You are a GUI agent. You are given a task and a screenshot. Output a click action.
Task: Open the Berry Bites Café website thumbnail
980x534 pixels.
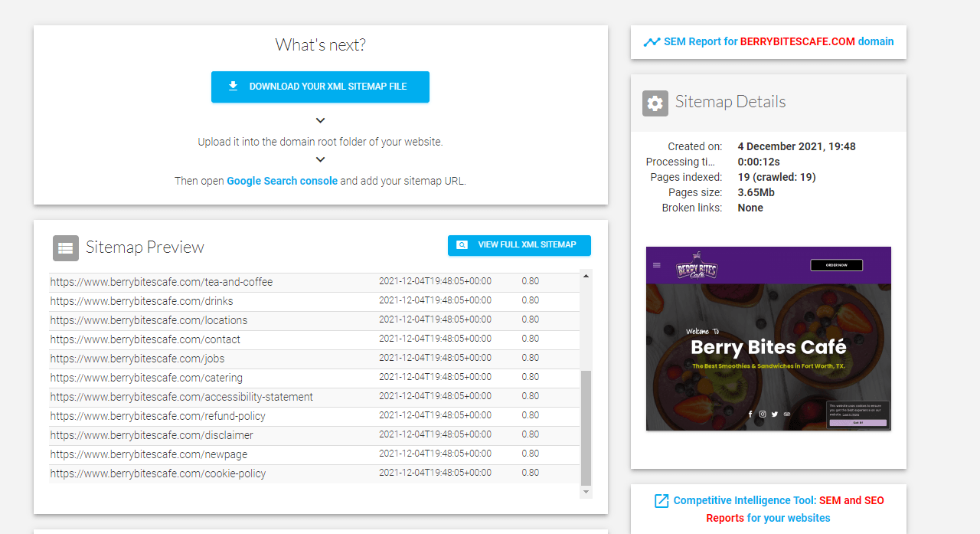click(x=769, y=339)
